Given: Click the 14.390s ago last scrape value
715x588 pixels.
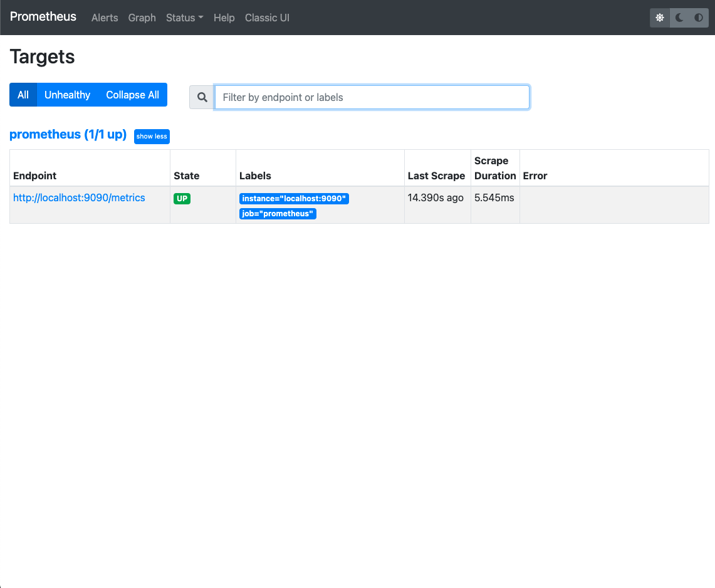Looking at the screenshot, I should click(436, 198).
